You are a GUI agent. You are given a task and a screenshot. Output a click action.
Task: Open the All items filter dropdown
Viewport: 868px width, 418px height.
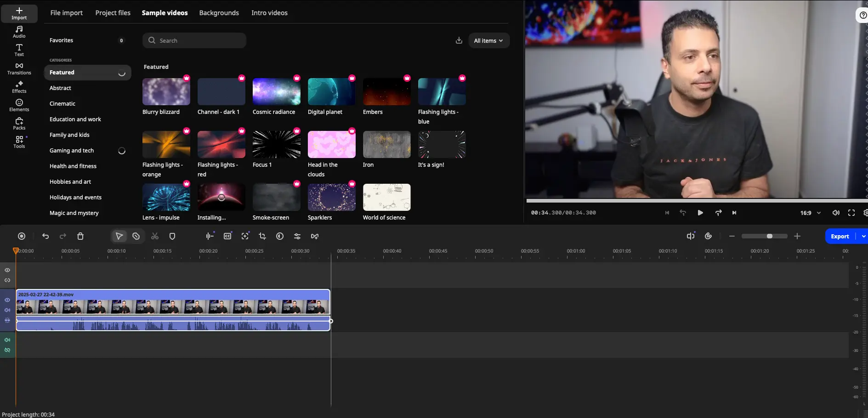(x=488, y=40)
